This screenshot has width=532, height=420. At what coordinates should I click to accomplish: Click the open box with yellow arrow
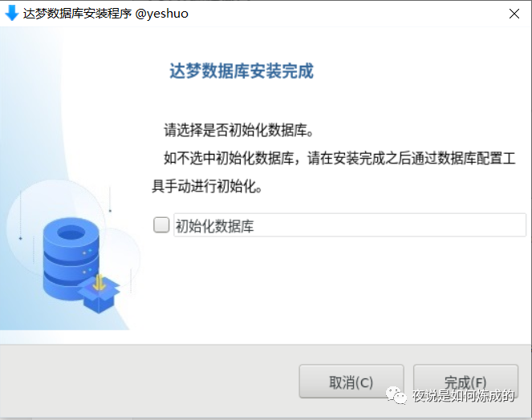pos(99,293)
